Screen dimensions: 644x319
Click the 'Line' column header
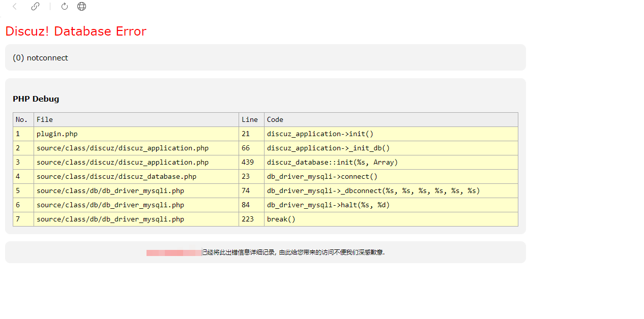pos(252,120)
